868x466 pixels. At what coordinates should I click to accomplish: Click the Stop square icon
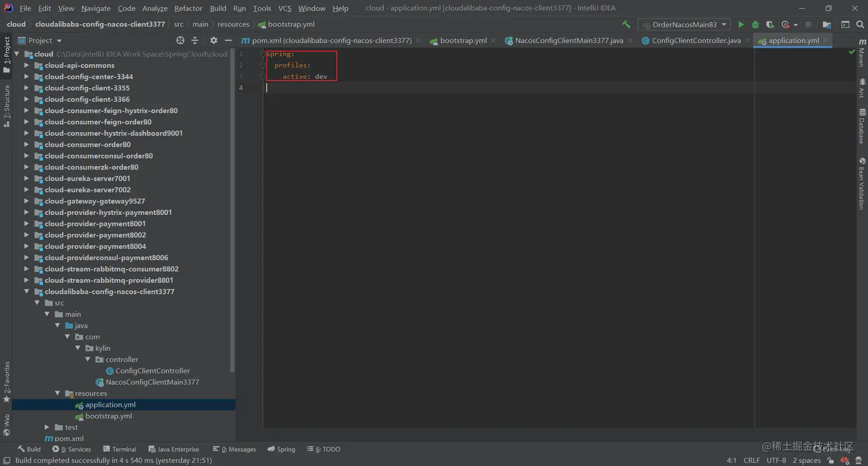tap(808, 25)
